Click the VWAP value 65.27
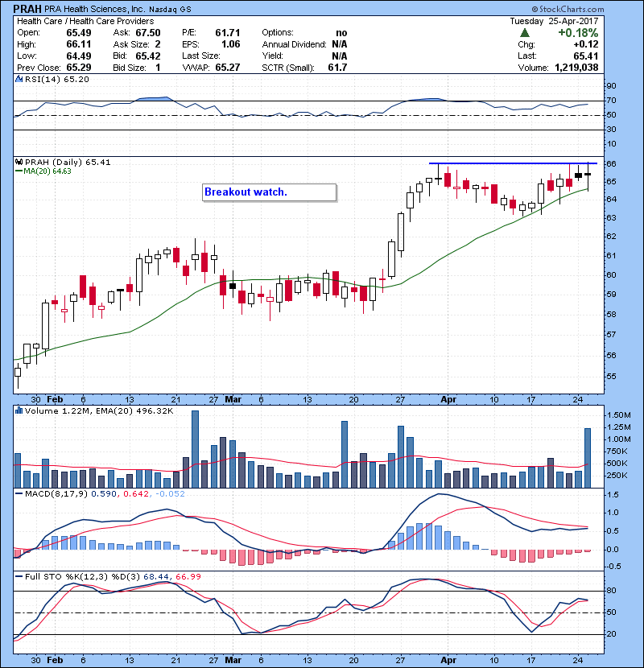This screenshot has width=644, height=668. 228,68
